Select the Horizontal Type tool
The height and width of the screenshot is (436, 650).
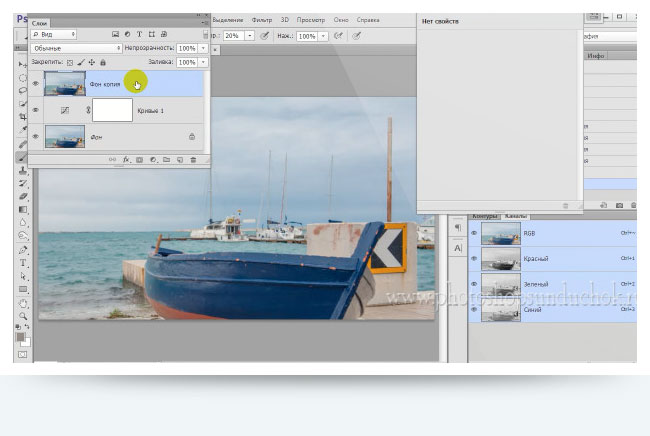(23, 263)
